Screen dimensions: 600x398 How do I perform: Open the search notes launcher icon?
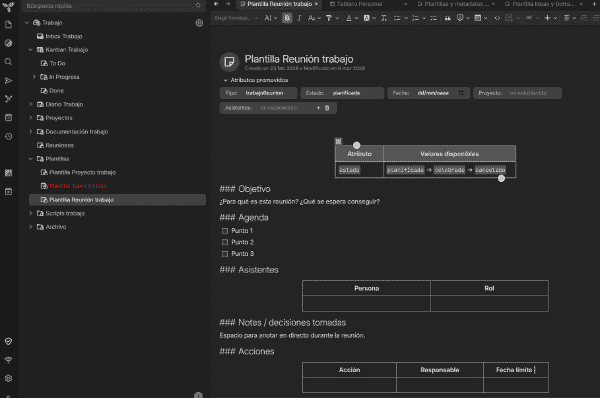[8, 62]
